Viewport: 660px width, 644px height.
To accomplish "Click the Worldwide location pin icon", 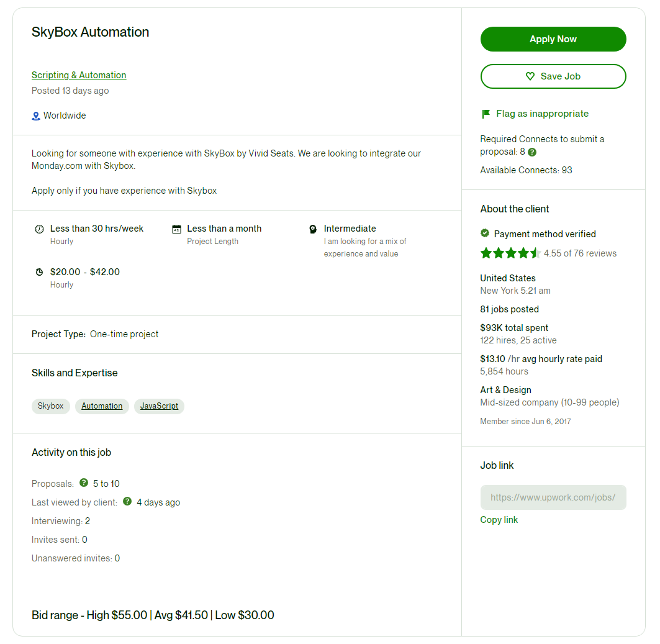I will [36, 116].
